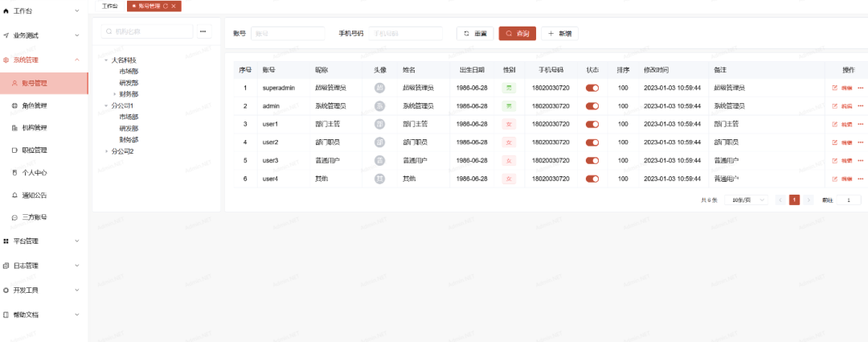Click the 三方账号 sidebar icon

click(x=14, y=217)
